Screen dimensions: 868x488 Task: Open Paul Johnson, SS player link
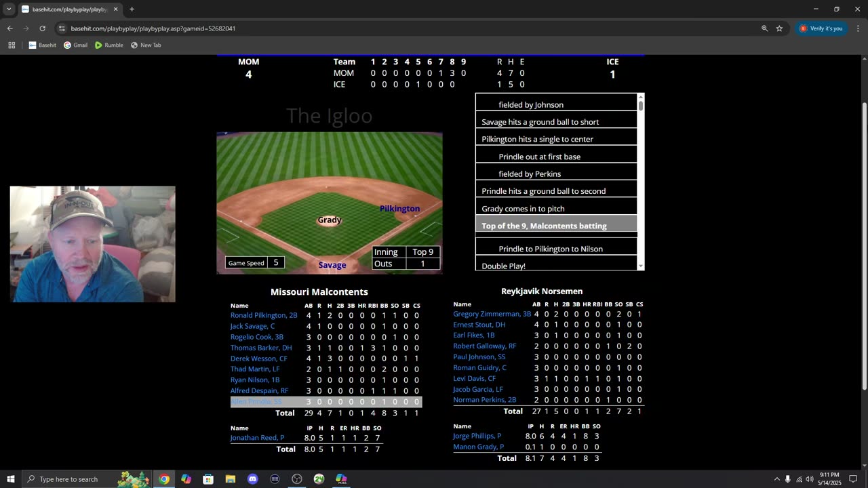coord(479,357)
